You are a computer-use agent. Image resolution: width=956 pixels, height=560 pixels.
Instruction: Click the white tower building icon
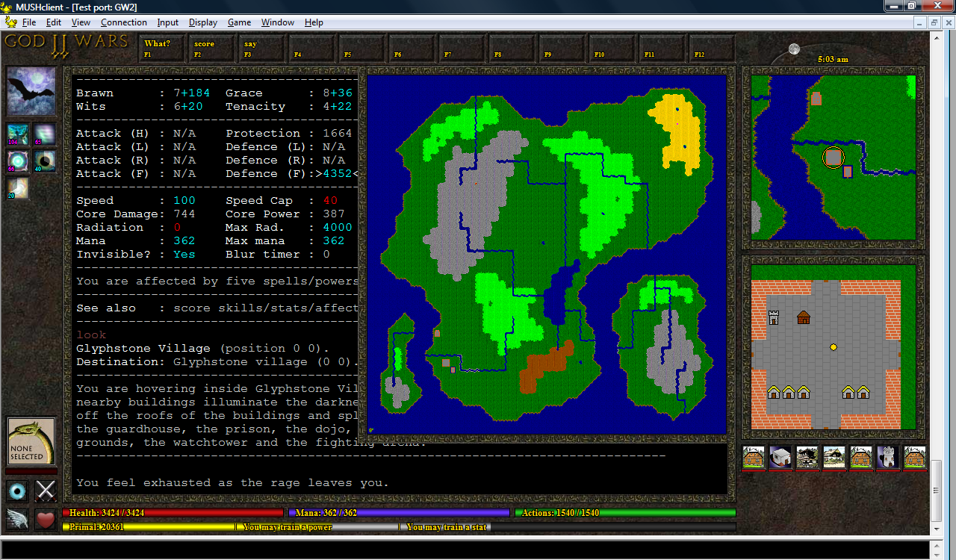(888, 458)
